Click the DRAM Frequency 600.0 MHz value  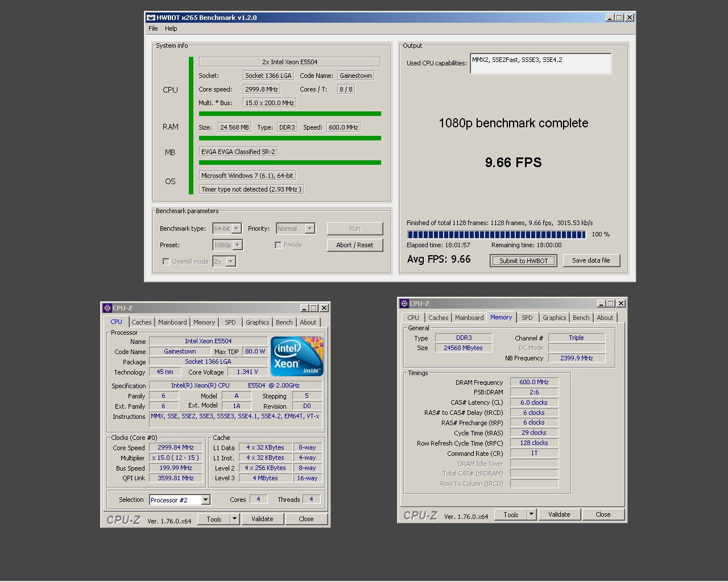pyautogui.click(x=534, y=383)
